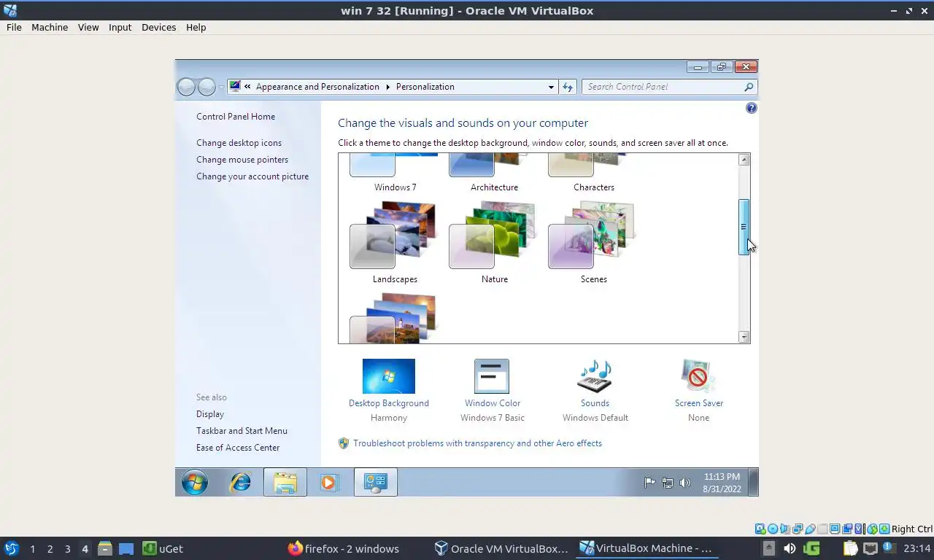Click the theme list scrollbar thumb

click(x=744, y=227)
